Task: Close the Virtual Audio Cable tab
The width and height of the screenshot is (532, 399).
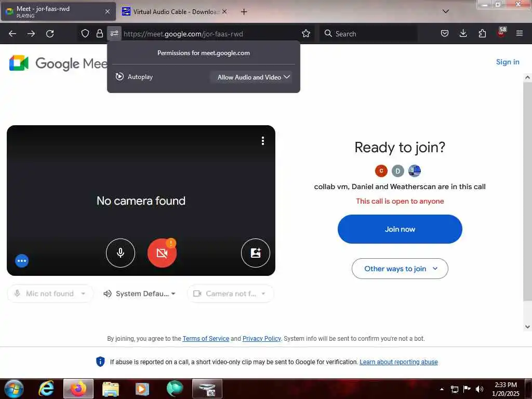Action: click(x=224, y=11)
